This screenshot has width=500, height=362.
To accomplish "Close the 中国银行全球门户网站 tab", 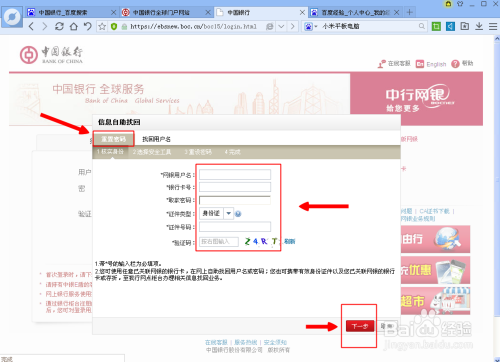I will pos(208,12).
